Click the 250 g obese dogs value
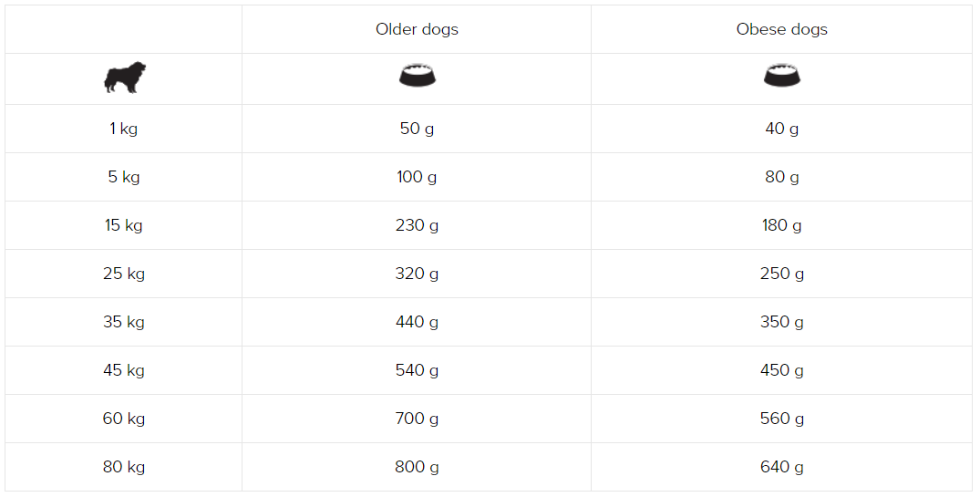Viewport: 980px width, 497px height. pos(782,274)
